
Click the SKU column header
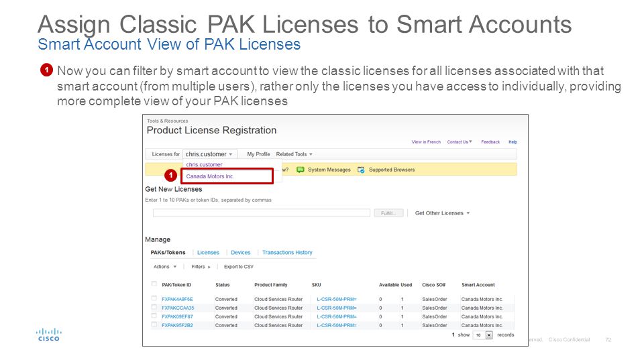(316, 285)
